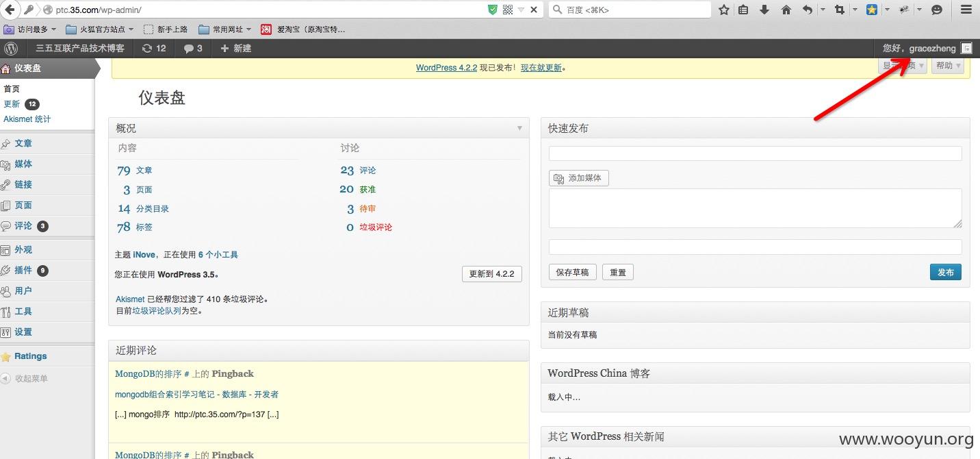Open the updates icon showing 12
The height and width of the screenshot is (459, 980).
[x=154, y=48]
